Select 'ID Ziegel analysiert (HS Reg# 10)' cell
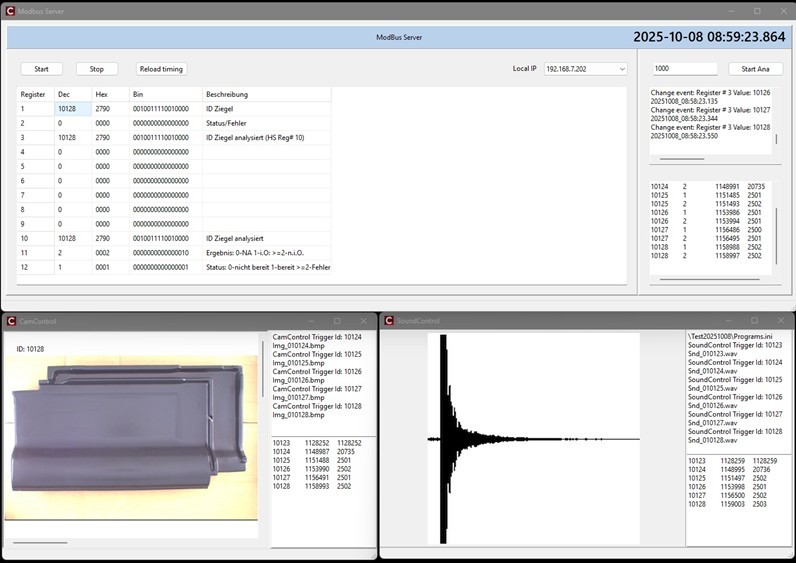 point(267,138)
